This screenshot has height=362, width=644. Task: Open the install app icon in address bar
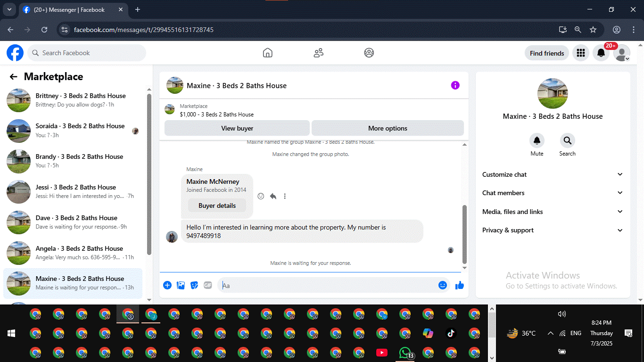coord(563,30)
